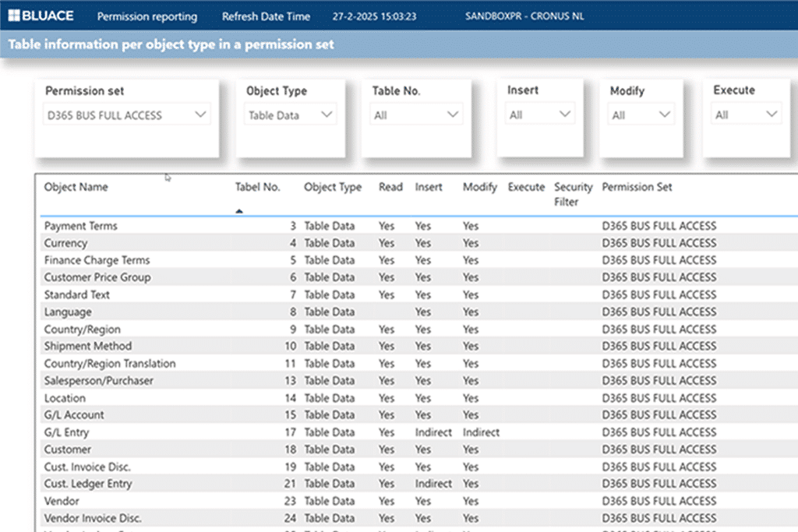
Task: Expand the Object Type dropdown
Action: coord(291,115)
